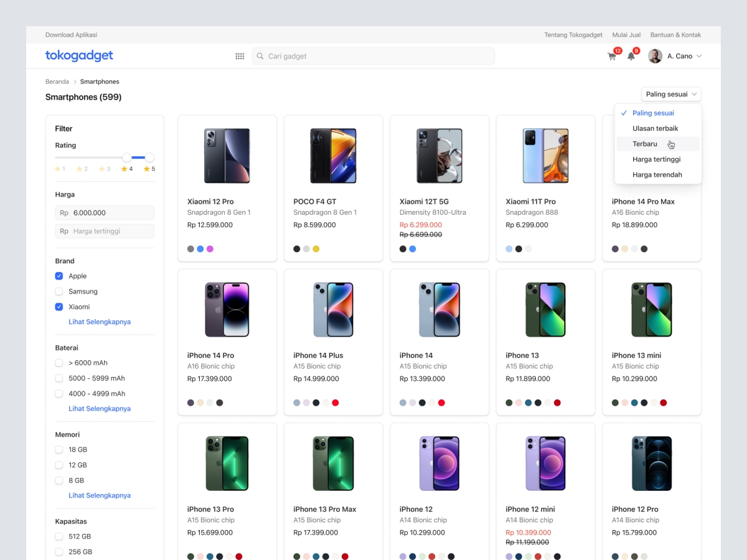Click the Harga tertinggi price input field
The image size is (747, 560).
pyautogui.click(x=105, y=231)
